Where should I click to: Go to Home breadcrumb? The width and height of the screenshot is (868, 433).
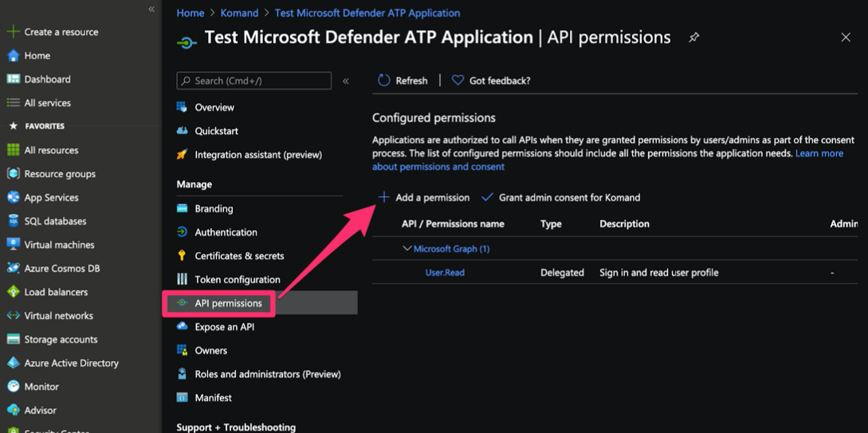(x=190, y=13)
